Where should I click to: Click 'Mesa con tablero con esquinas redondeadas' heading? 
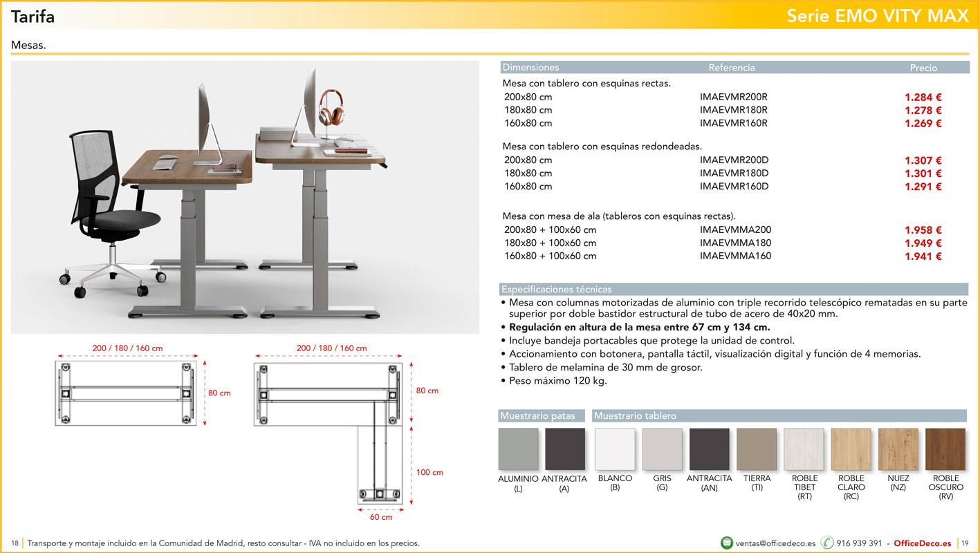pos(602,147)
